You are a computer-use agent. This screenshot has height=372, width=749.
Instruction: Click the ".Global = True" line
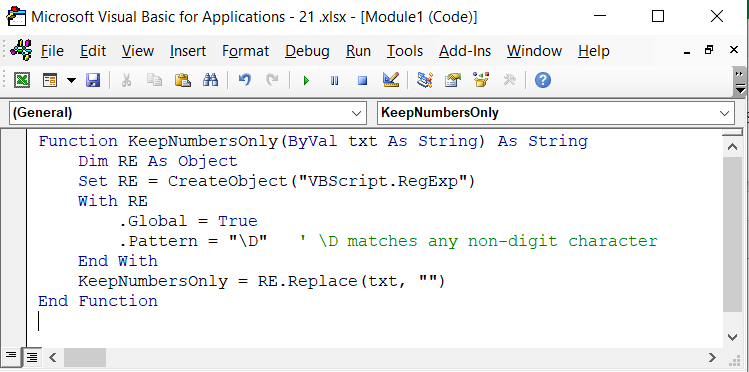188,221
